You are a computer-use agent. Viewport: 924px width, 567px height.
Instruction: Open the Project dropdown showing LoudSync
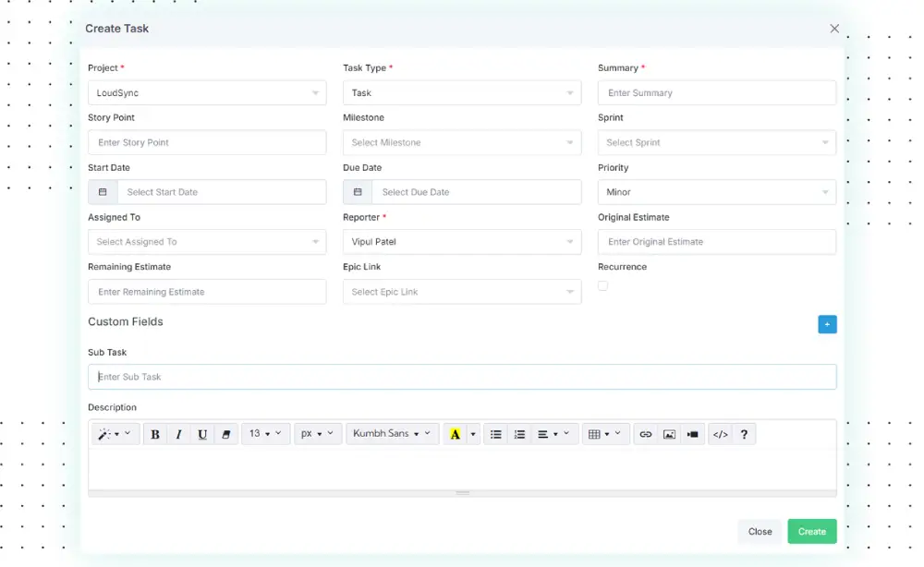pos(207,93)
